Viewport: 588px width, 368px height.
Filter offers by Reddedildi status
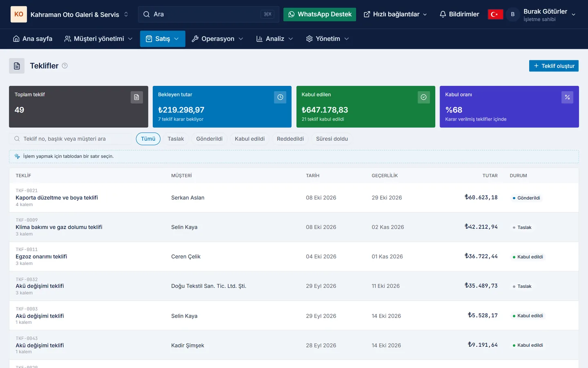290,139
